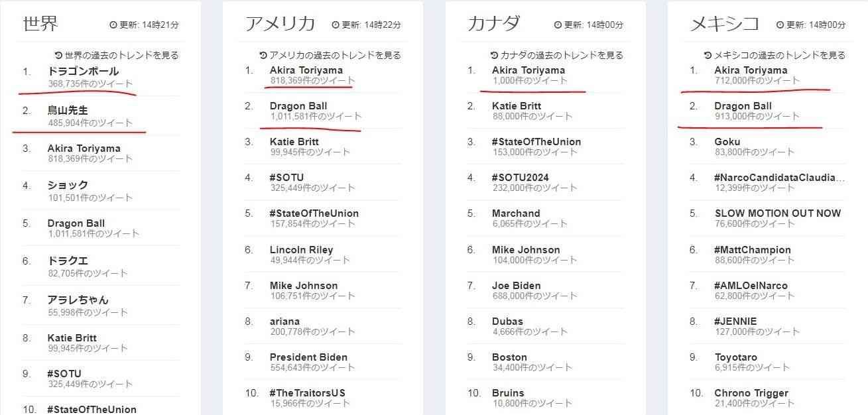Click the clock icon beside the メキシコ update time
The image size is (868, 415).
tap(780, 25)
